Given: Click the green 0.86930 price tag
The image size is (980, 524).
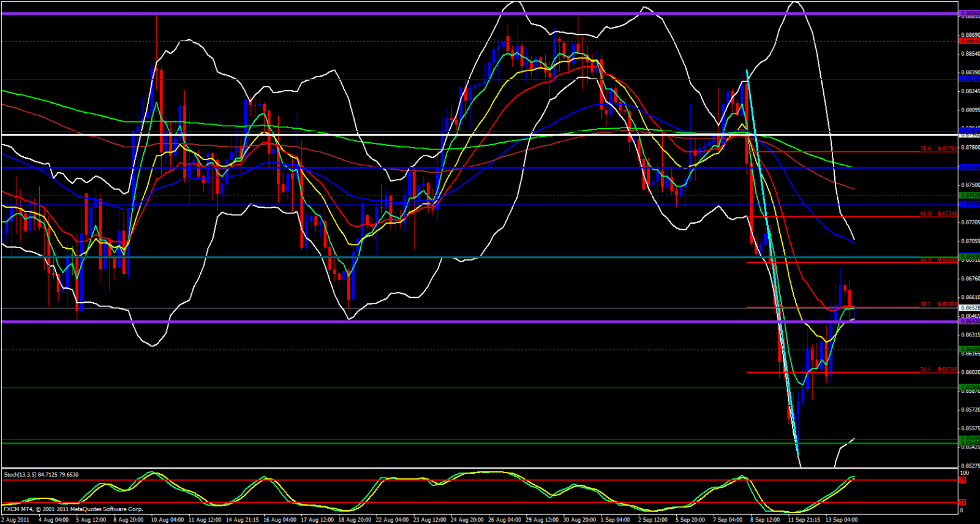Looking at the screenshot, I should click(x=969, y=257).
